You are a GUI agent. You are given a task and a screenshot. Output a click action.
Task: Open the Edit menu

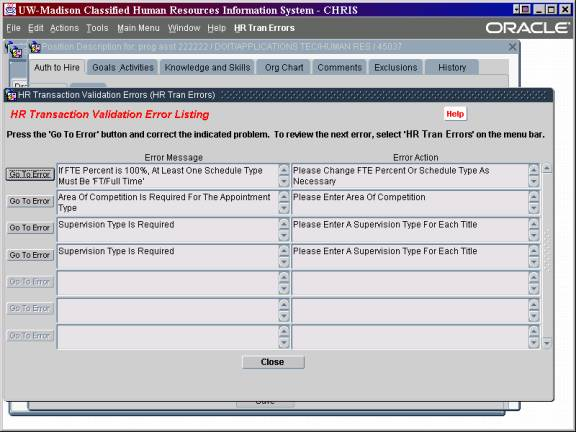coord(36,28)
